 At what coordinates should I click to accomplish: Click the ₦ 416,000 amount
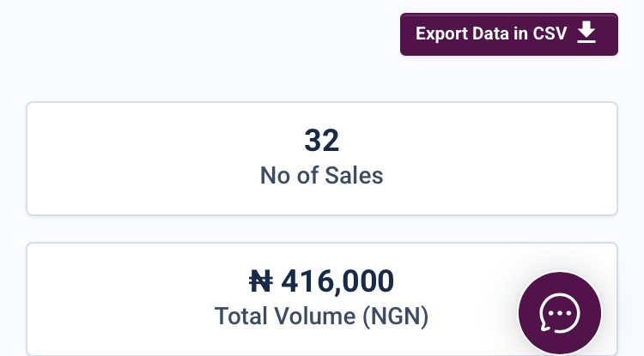coord(322,281)
